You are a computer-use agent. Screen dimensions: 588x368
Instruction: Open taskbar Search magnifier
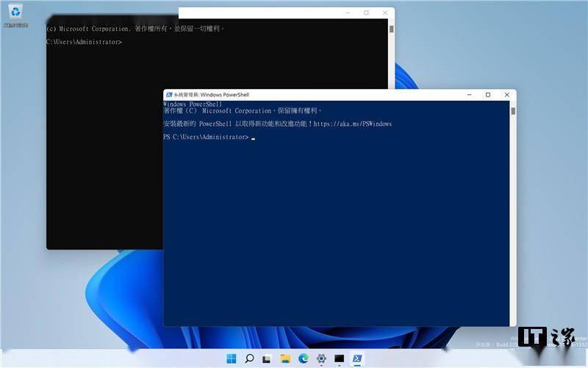[x=249, y=358]
